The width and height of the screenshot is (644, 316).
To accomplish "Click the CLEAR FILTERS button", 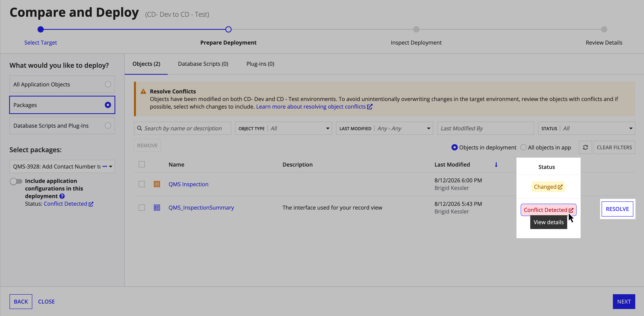I will point(614,147).
